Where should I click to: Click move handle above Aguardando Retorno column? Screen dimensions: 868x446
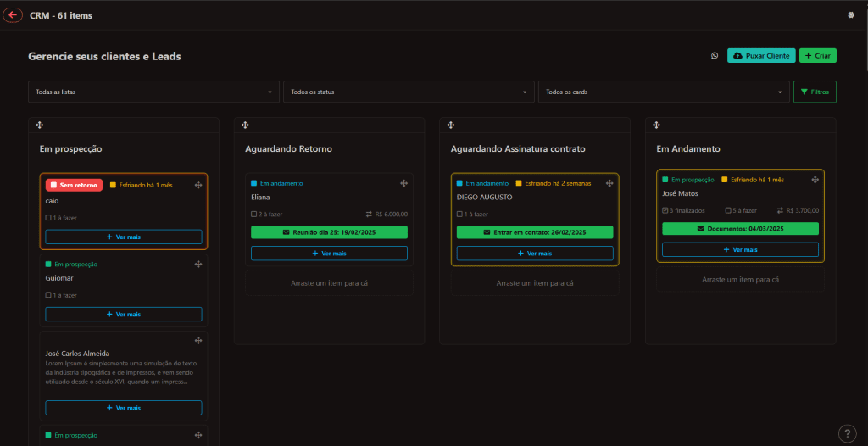[245, 125]
